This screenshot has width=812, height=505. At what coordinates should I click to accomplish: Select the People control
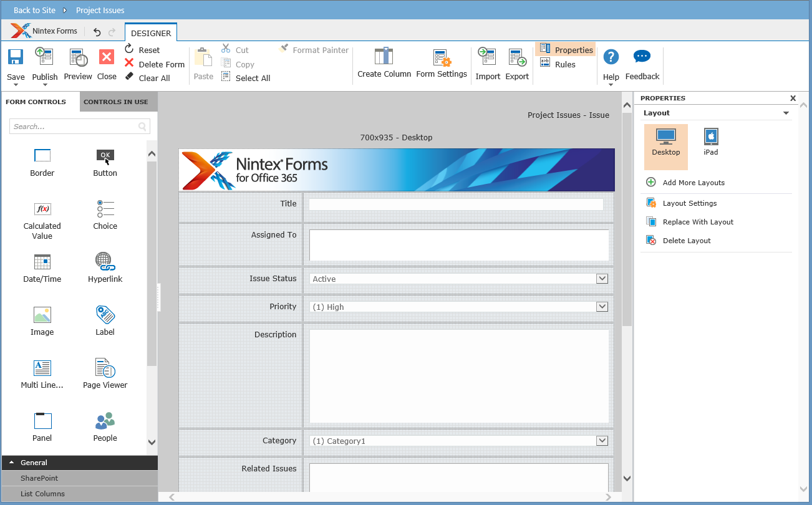(105, 427)
